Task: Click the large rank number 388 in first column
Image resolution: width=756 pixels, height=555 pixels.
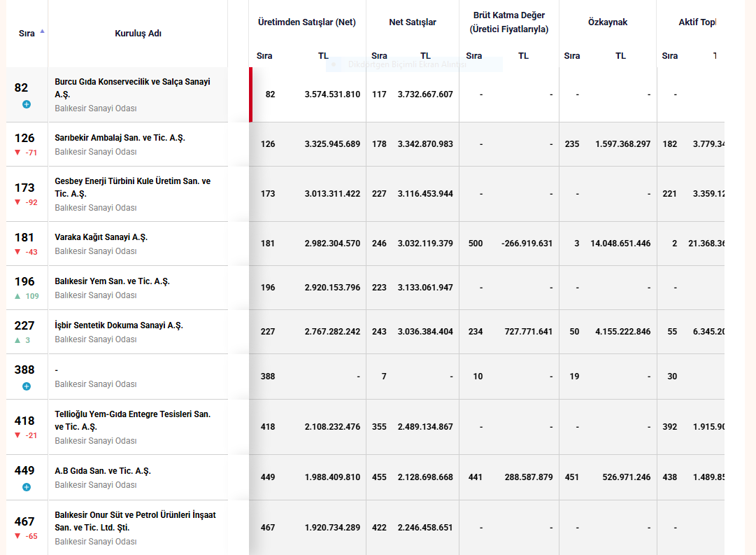Action: coord(24,370)
